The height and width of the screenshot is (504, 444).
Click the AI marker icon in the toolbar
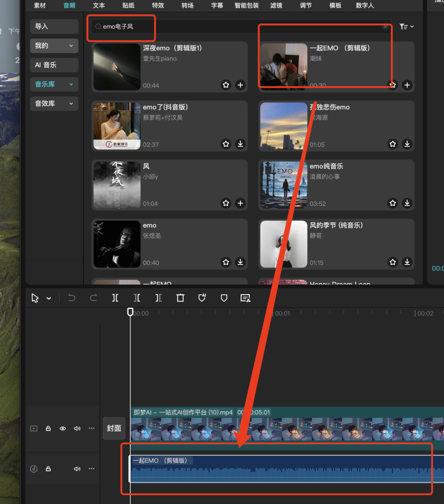coord(202,298)
